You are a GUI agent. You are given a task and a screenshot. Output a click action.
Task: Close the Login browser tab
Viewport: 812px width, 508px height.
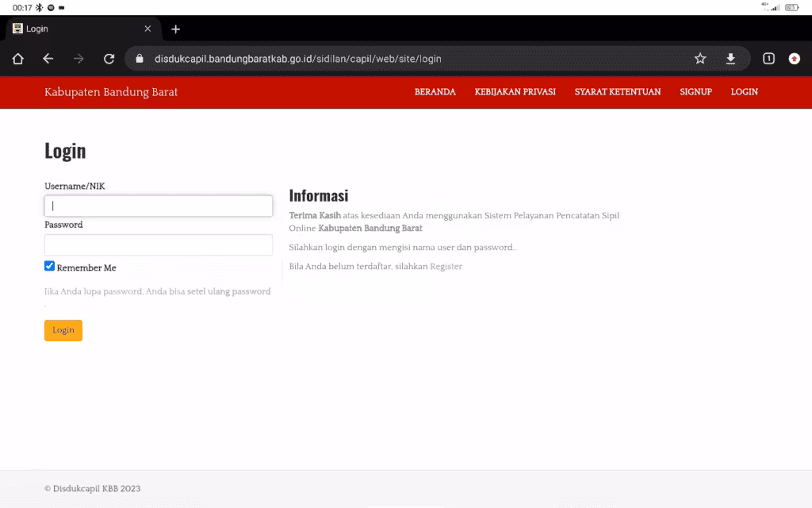coord(147,29)
